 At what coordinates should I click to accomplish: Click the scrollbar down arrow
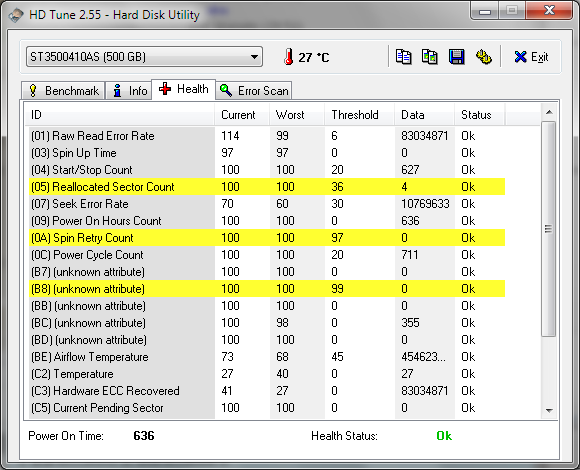pos(549,410)
